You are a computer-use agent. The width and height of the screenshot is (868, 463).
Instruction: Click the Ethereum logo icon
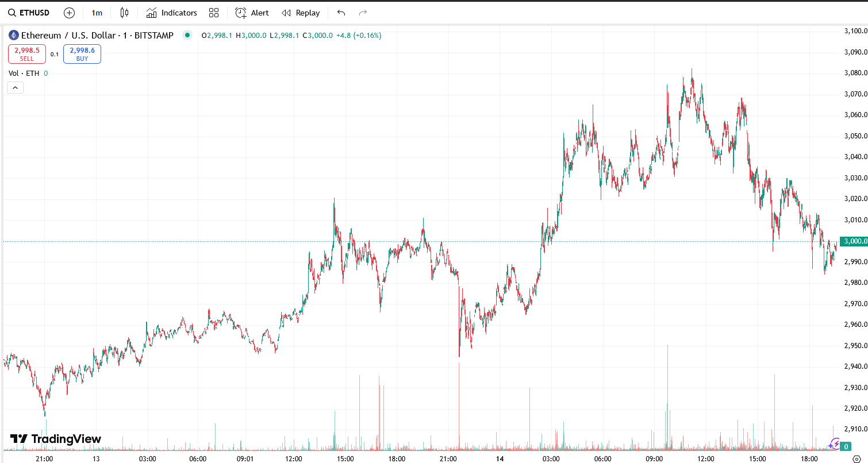tap(14, 36)
